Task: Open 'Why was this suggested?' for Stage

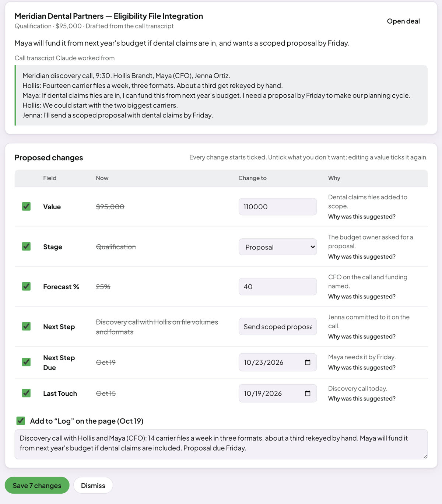Action: click(x=362, y=256)
